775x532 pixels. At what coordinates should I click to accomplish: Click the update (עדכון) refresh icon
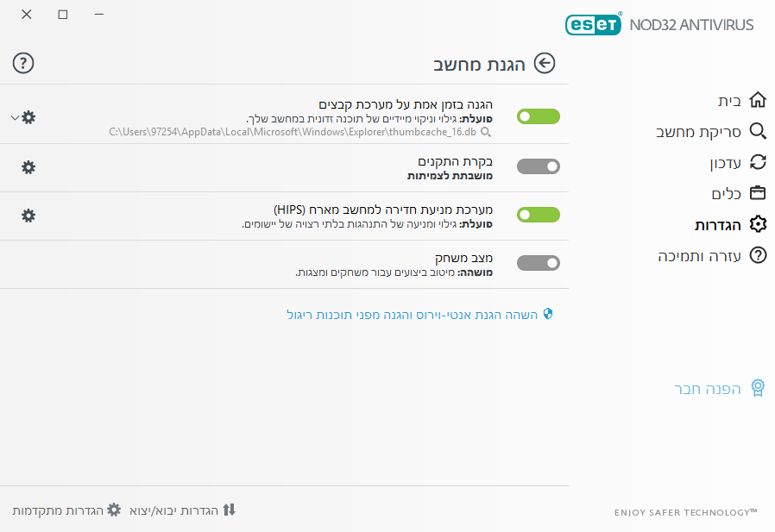coord(758,162)
